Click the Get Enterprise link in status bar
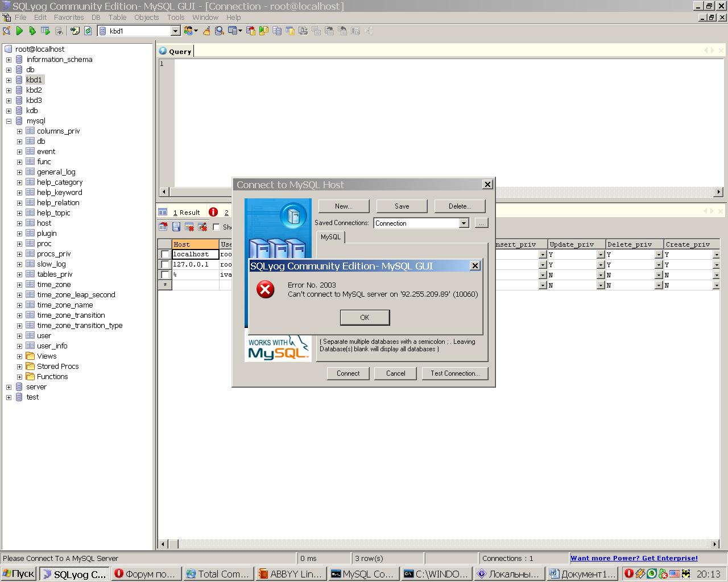Viewport: 728px width, 582px height. pyautogui.click(x=634, y=558)
